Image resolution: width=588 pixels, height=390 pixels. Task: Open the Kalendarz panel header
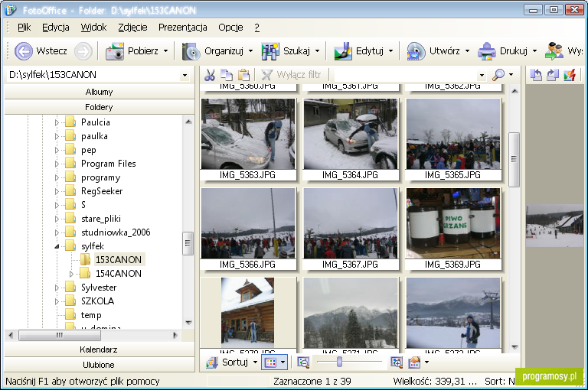[x=99, y=349]
